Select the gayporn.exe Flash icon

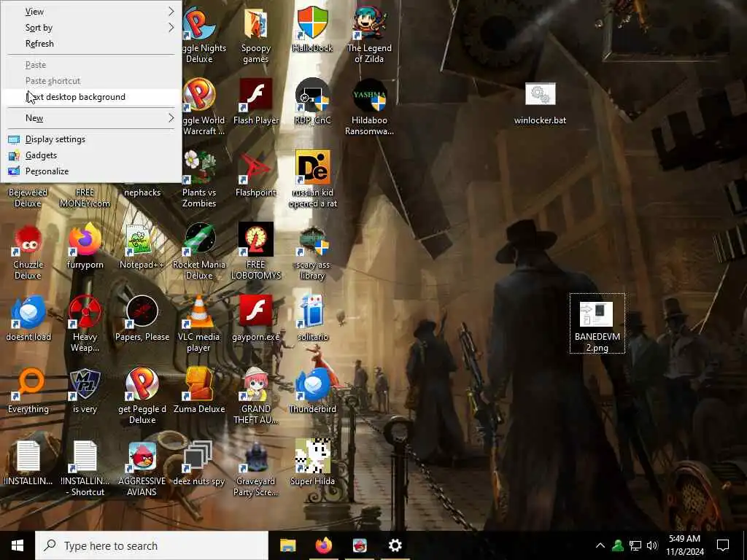tap(256, 312)
